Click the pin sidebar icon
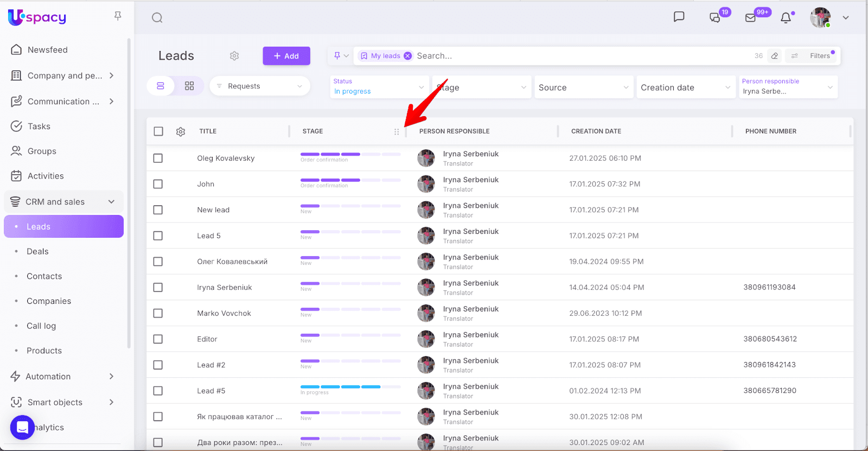The image size is (868, 451). click(x=118, y=16)
